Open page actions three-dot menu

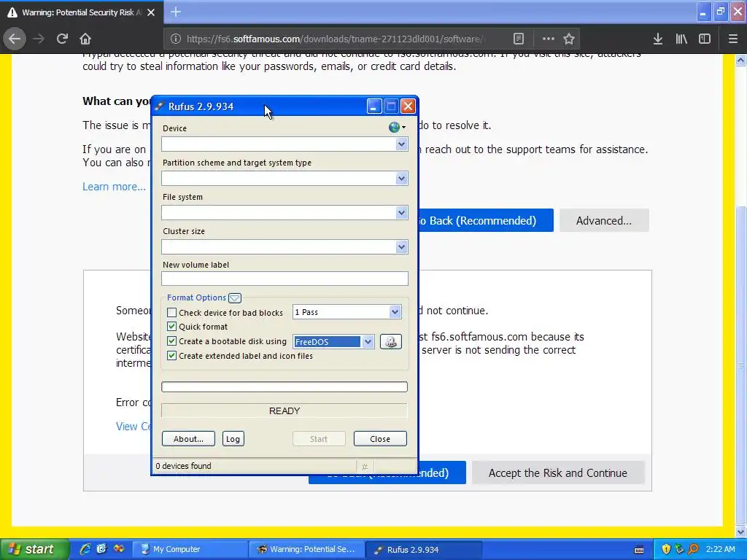pyautogui.click(x=549, y=39)
